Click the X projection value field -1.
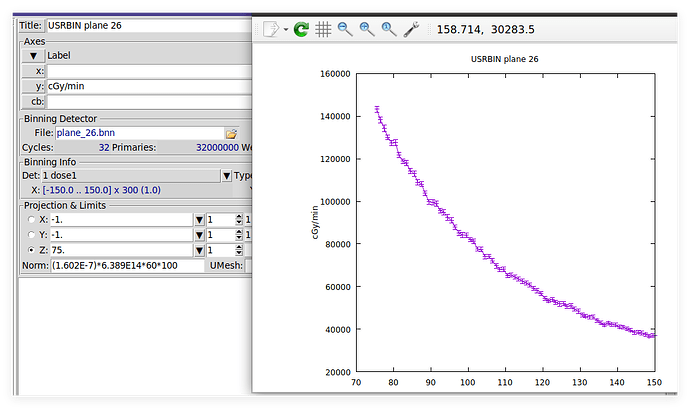Screen dimensions: 690x408 pyautogui.click(x=121, y=220)
